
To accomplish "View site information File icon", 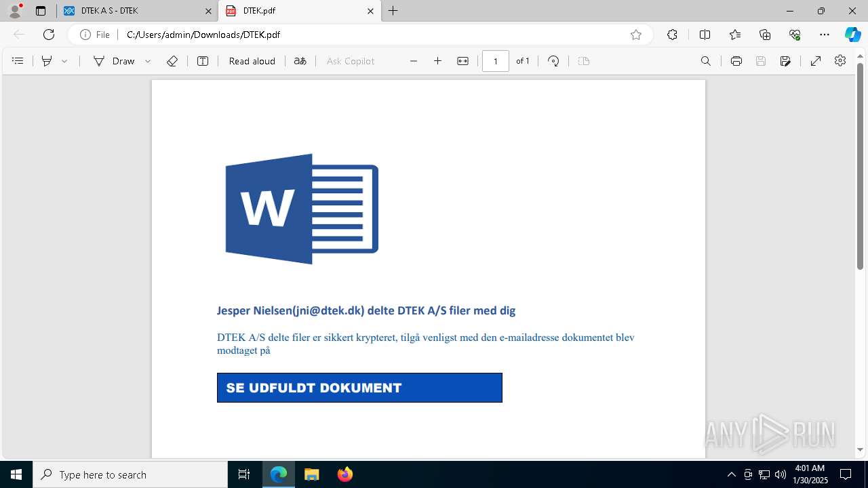I will coord(95,35).
